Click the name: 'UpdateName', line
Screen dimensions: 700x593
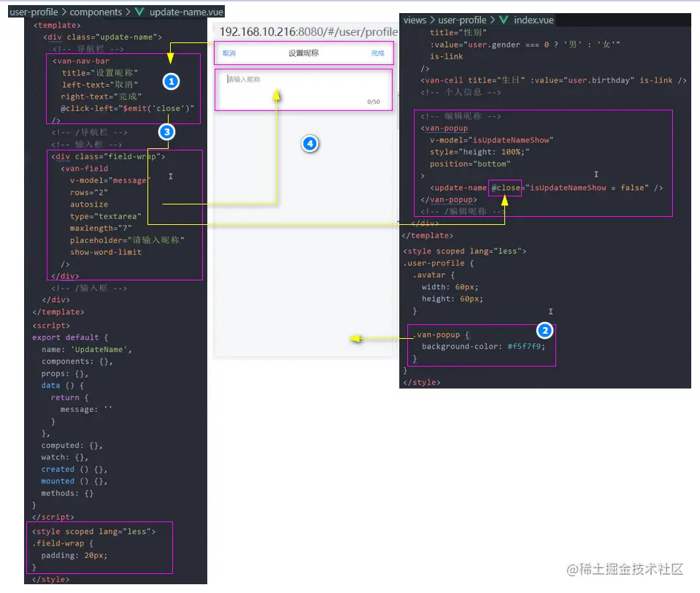[87, 349]
